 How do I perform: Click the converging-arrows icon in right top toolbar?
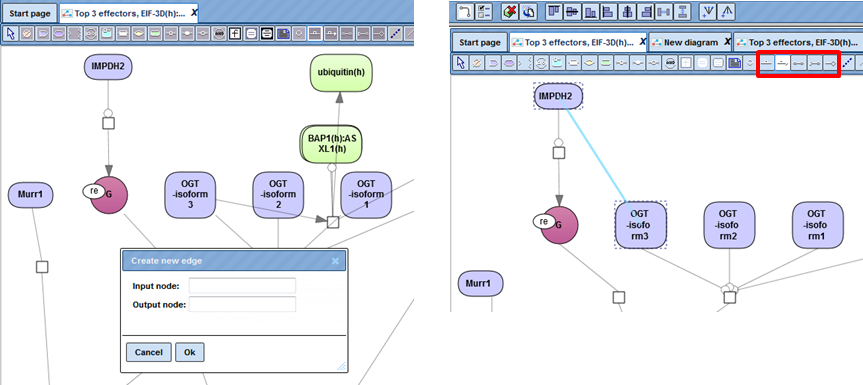pyautogui.click(x=708, y=12)
